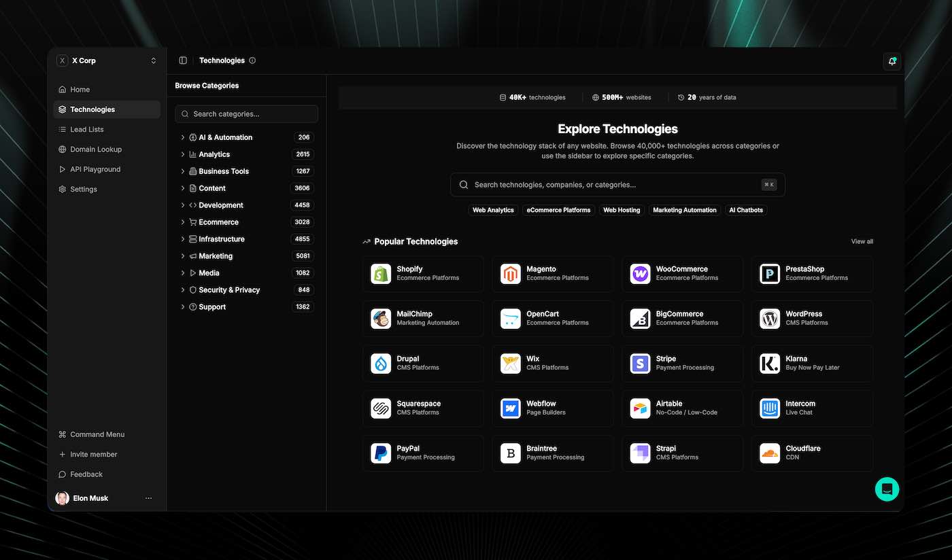The image size is (952, 560).
Task: Click the BigCommerce logo icon
Action: (640, 319)
